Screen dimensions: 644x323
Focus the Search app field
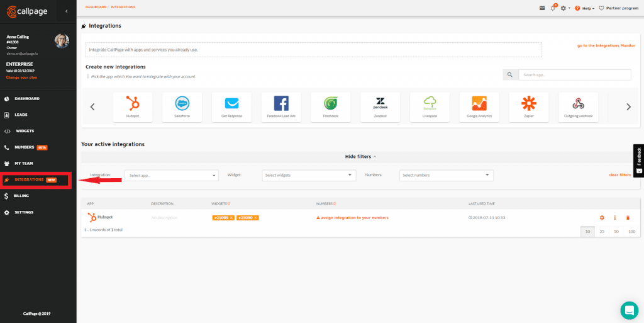pyautogui.click(x=575, y=75)
